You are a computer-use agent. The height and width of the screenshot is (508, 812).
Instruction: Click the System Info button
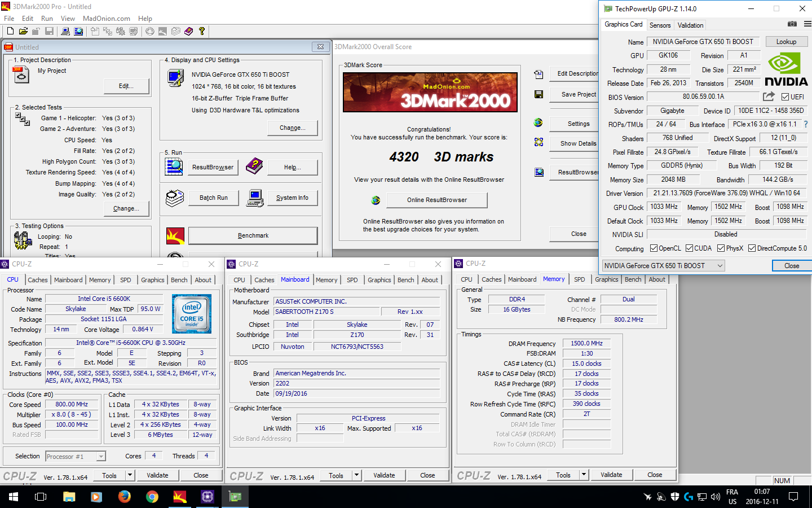pos(292,198)
